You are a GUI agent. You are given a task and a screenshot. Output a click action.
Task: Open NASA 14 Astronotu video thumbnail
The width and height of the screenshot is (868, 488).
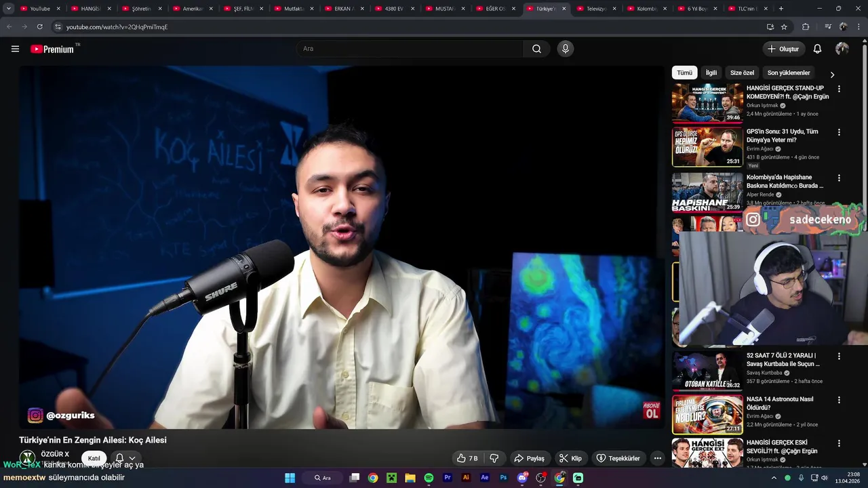[x=707, y=415]
